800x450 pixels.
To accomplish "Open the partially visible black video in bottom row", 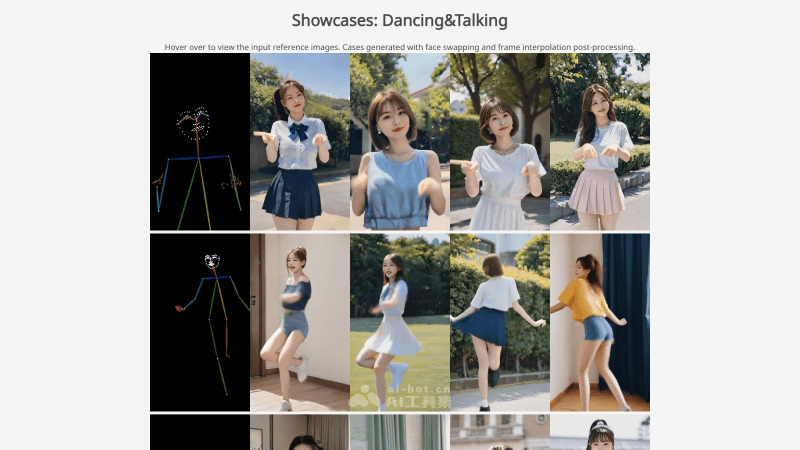I will click(x=199, y=433).
